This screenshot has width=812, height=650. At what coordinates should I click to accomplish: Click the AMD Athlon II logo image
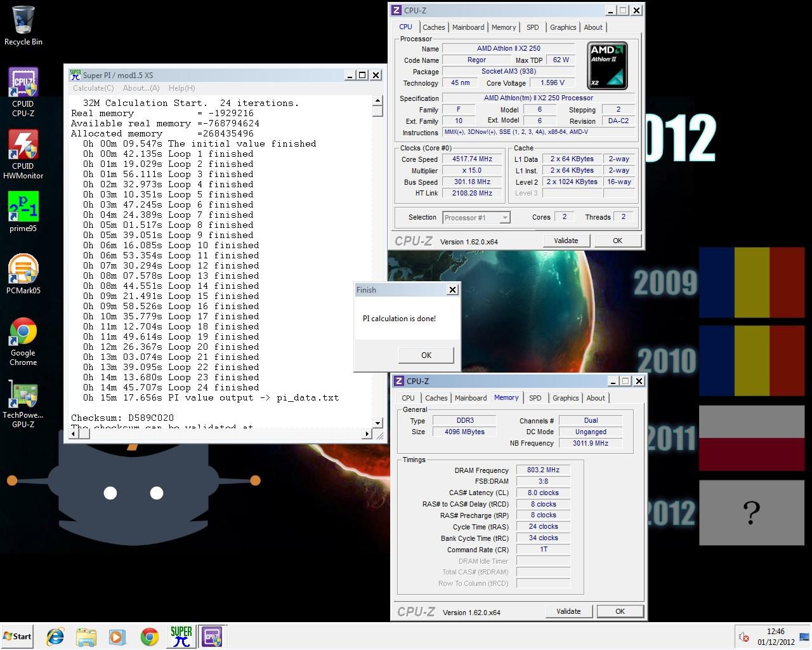pyautogui.click(x=608, y=66)
